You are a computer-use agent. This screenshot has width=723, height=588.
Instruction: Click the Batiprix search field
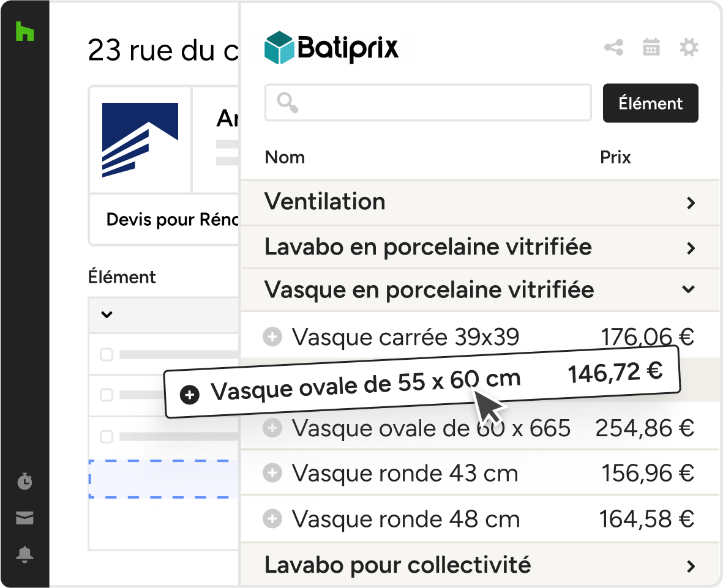(x=441, y=103)
